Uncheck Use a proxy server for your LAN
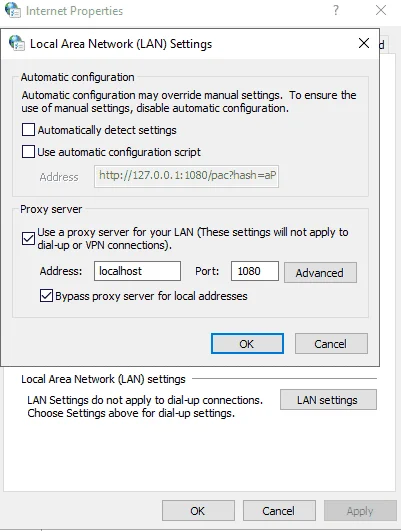The image size is (401, 531). [x=28, y=238]
